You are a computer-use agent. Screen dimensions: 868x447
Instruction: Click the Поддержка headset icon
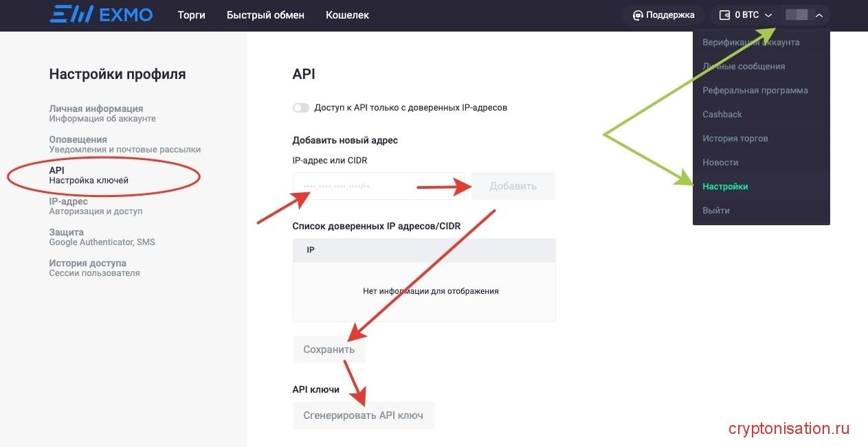pos(639,14)
